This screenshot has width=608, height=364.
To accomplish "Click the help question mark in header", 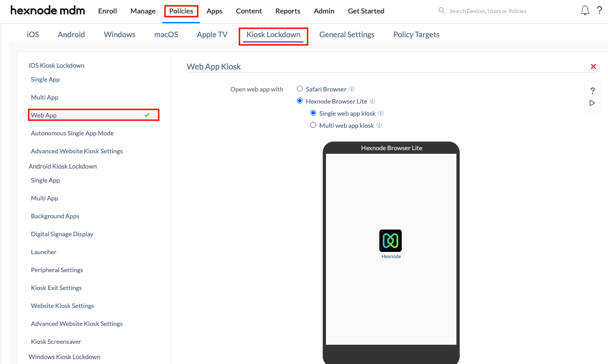I will 599,10.
